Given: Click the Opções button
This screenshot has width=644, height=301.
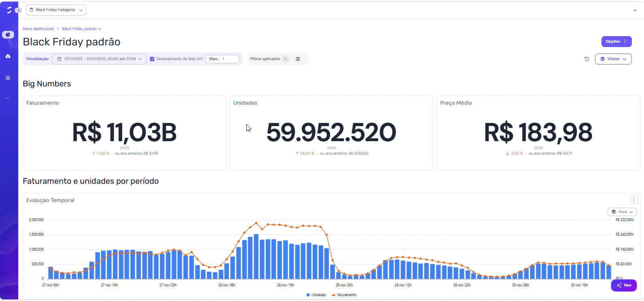Looking at the screenshot, I should [616, 41].
